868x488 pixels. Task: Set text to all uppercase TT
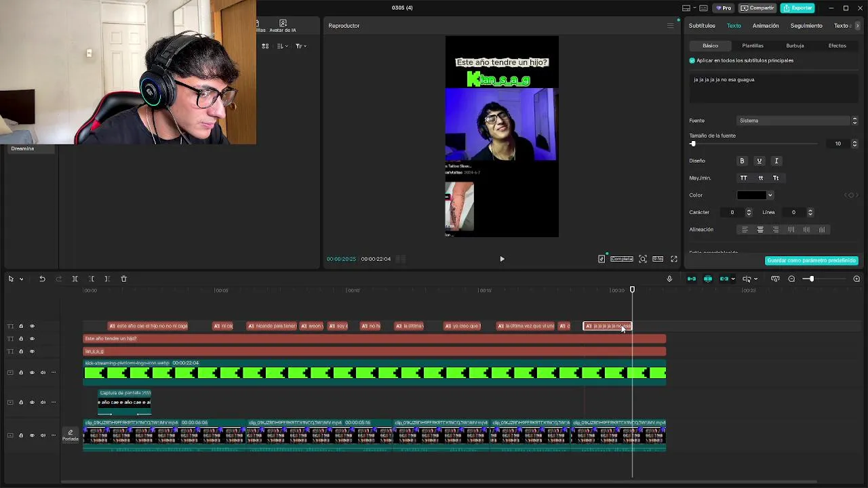tap(743, 178)
